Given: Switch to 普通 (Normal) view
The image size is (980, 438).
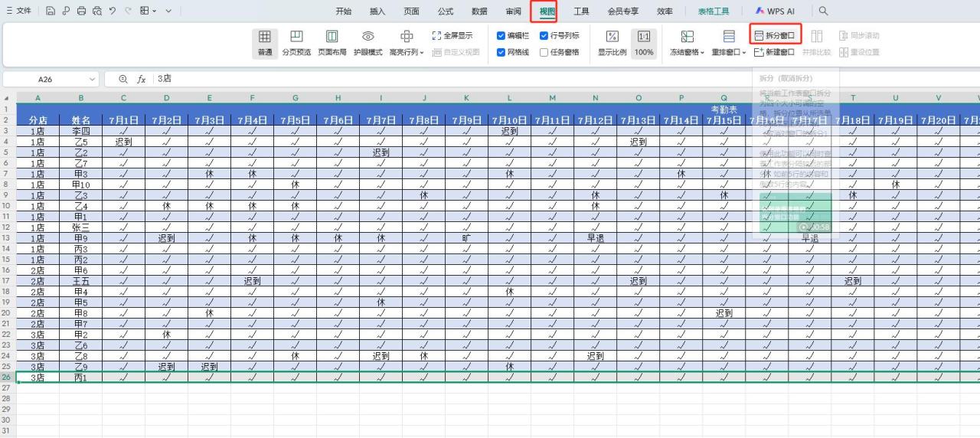Looking at the screenshot, I should [x=264, y=44].
